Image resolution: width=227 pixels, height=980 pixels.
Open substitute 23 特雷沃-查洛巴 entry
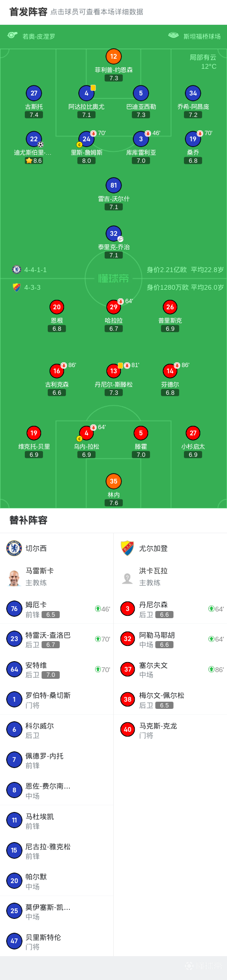[x=57, y=639]
